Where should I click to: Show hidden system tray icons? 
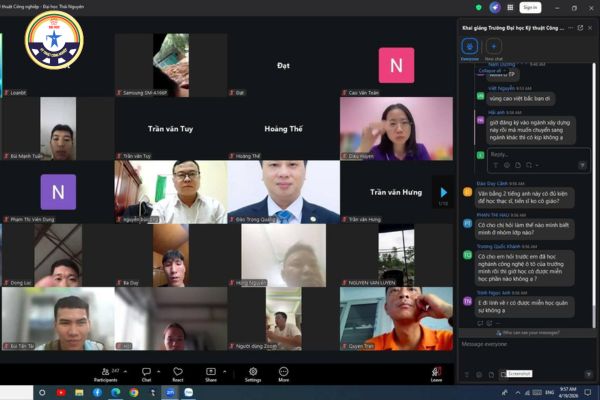point(517,392)
